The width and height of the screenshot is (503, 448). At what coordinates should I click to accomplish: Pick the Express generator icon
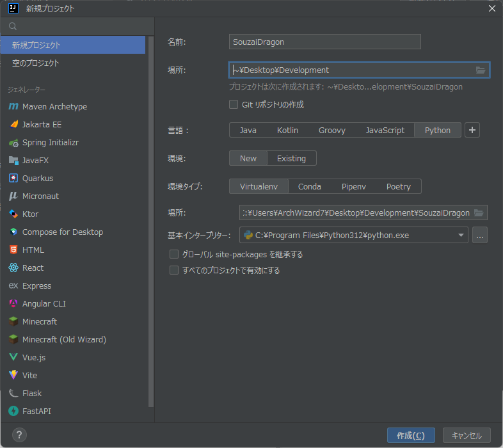click(x=13, y=285)
